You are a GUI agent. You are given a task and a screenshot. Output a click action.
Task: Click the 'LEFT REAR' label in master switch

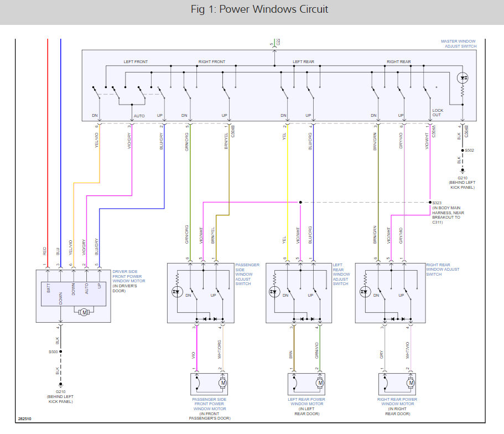point(303,61)
